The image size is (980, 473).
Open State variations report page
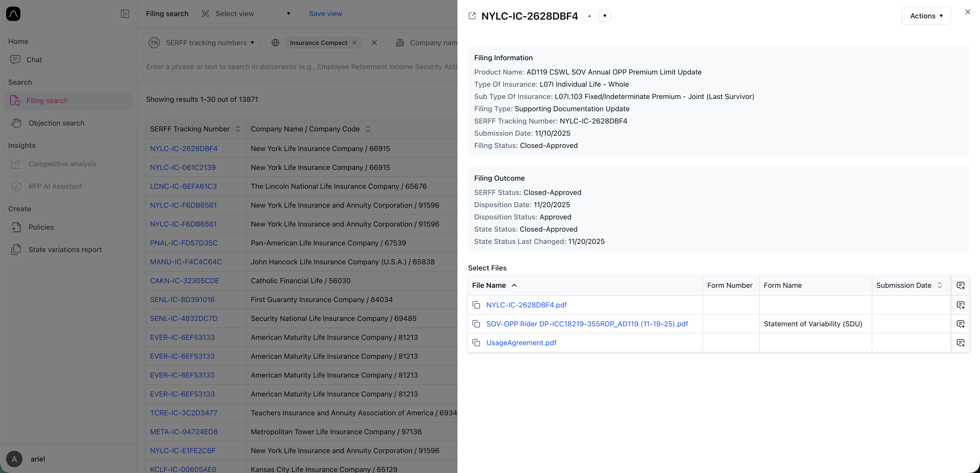point(65,250)
